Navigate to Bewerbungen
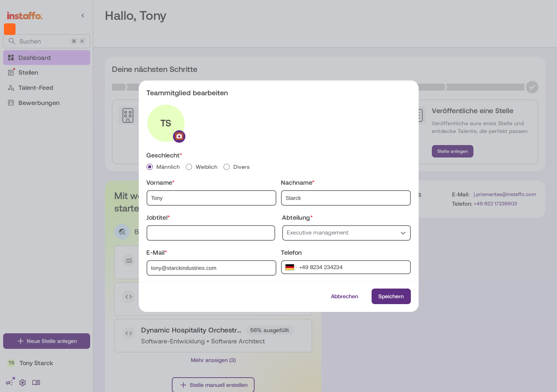The image size is (557, 392). (x=47, y=103)
